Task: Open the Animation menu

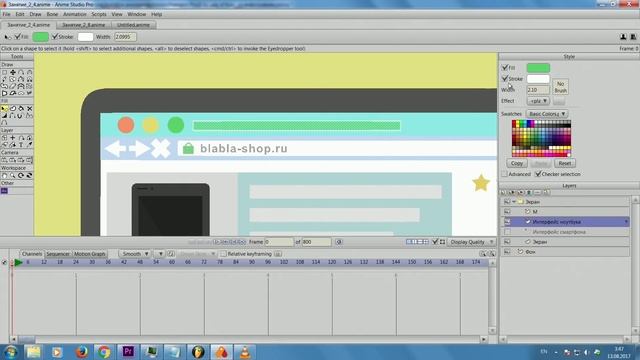Action: pyautogui.click(x=75, y=14)
